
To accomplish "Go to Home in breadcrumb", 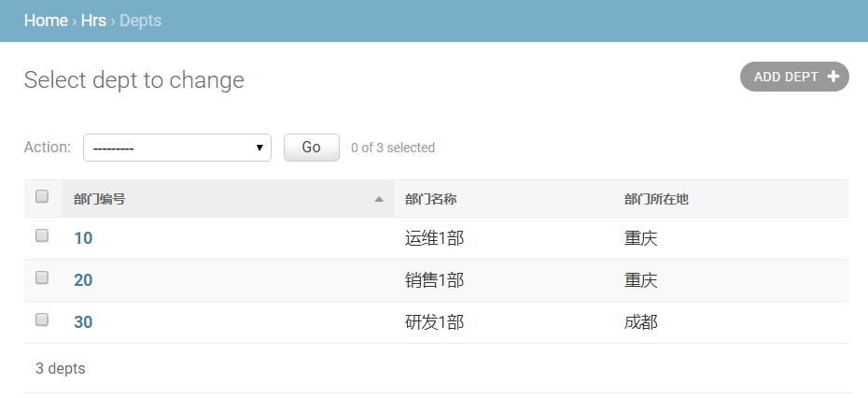I will click(x=46, y=21).
